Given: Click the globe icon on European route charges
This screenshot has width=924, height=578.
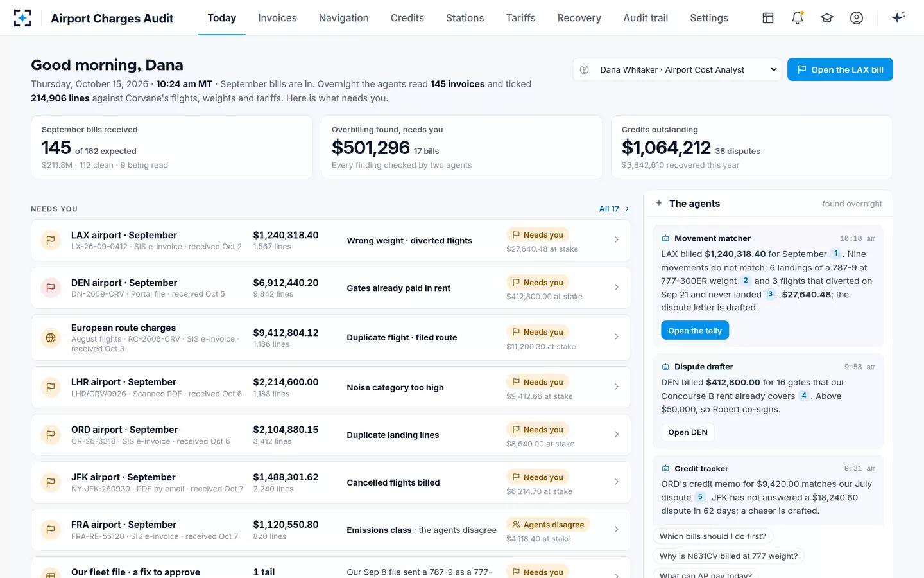Looking at the screenshot, I should tap(51, 338).
